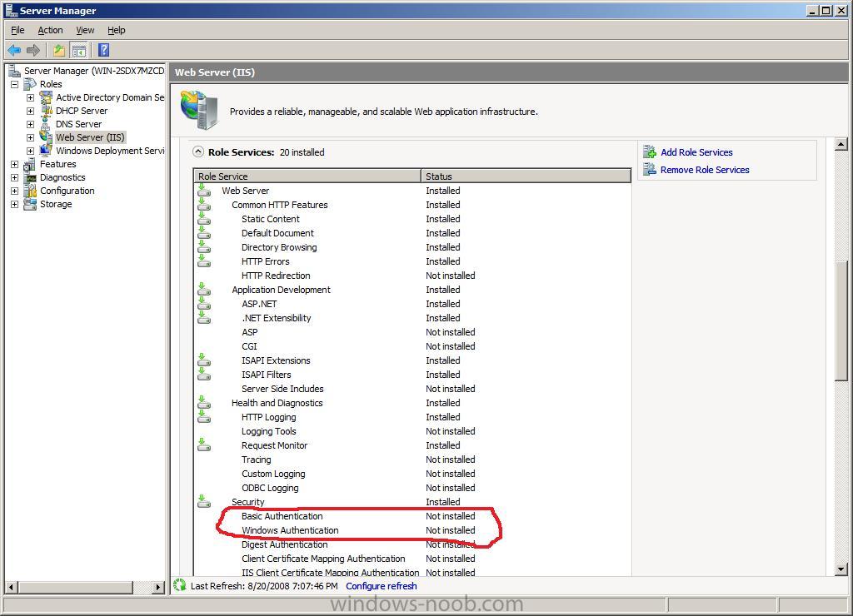
Task: Click the Diagnostics node icon
Action: [x=31, y=177]
